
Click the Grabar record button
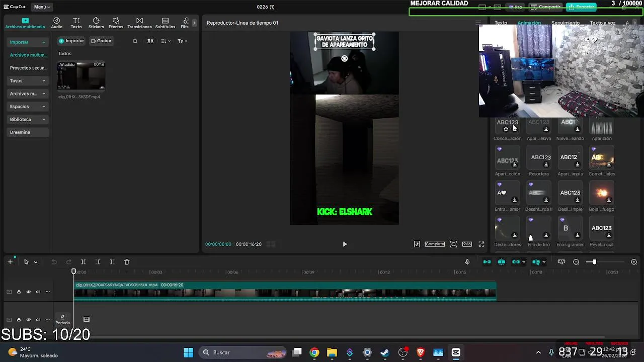tap(101, 41)
